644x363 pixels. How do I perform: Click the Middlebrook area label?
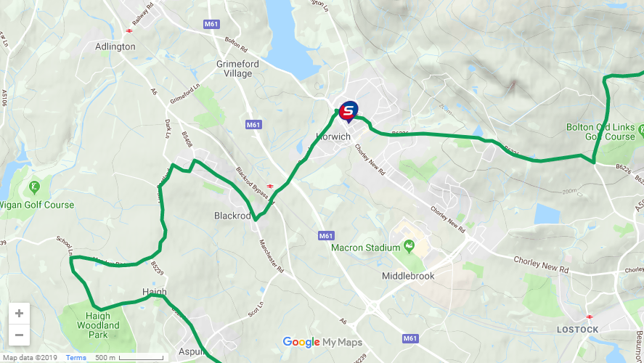pos(408,276)
